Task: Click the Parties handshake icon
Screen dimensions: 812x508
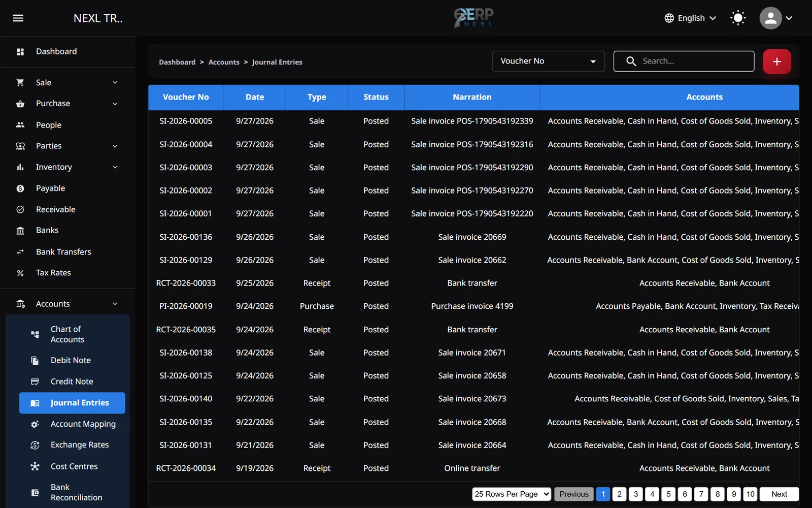Action: point(20,146)
